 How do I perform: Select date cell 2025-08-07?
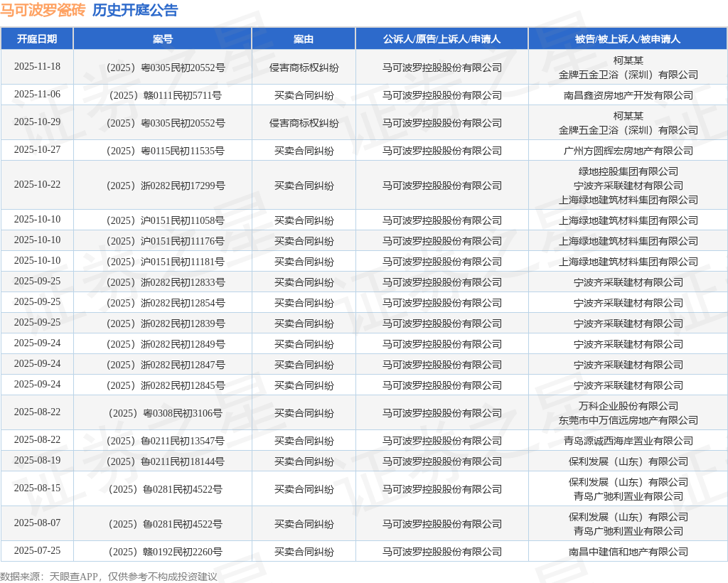click(37, 523)
